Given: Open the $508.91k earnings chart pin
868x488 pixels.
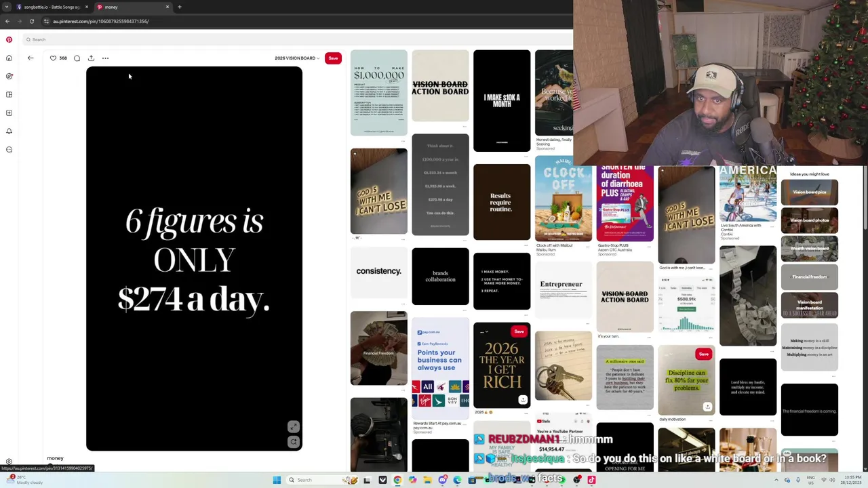Looking at the screenshot, I should click(686, 306).
